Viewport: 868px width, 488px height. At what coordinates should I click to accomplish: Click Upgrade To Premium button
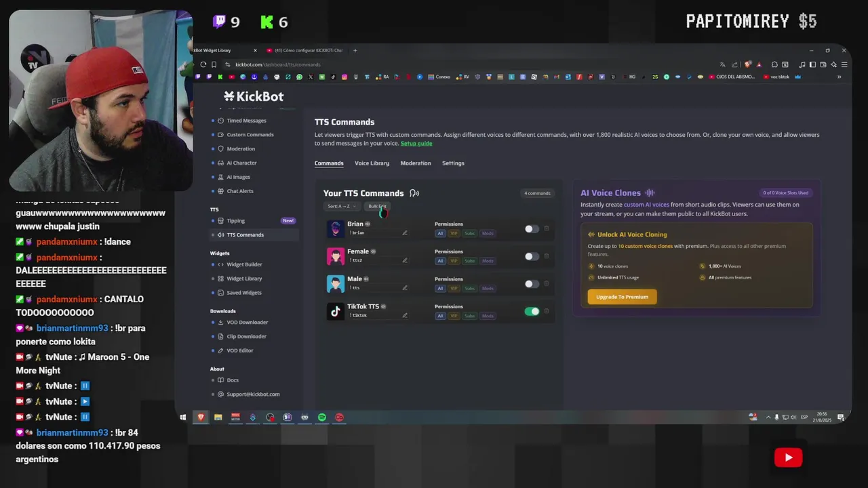pyautogui.click(x=622, y=297)
